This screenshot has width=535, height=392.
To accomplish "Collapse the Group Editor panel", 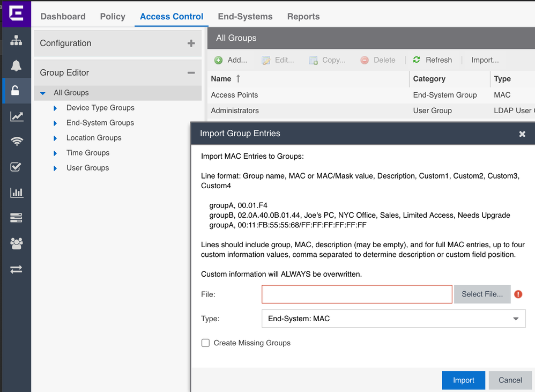I will [x=191, y=73].
